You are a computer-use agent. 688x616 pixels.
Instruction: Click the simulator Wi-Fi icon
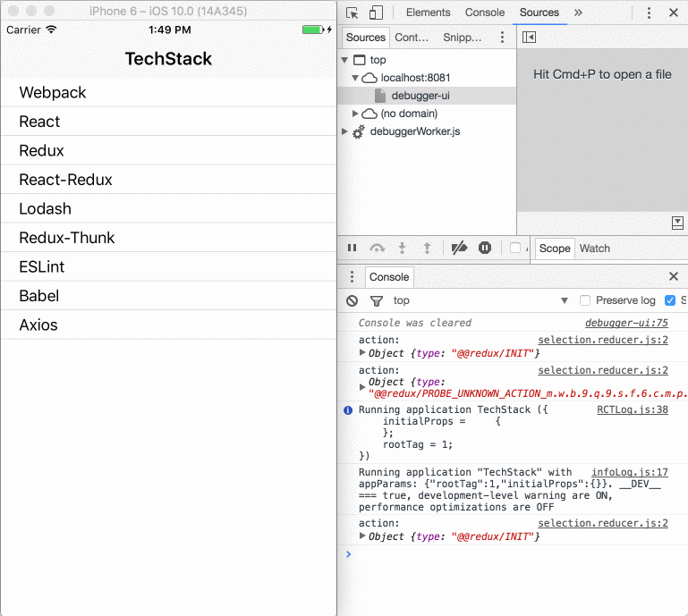click(51, 30)
